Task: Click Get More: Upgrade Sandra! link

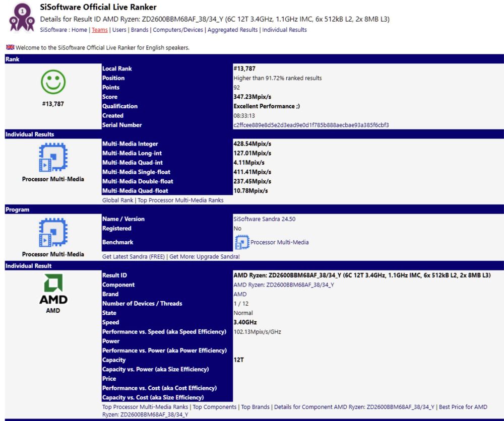Action: pos(205,257)
